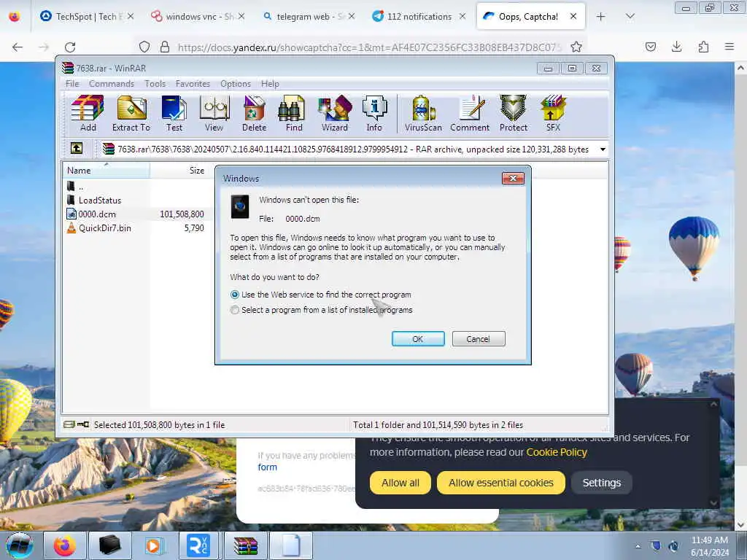This screenshot has width=747, height=560.
Task: Click the Windows Start button
Action: pos(19,545)
